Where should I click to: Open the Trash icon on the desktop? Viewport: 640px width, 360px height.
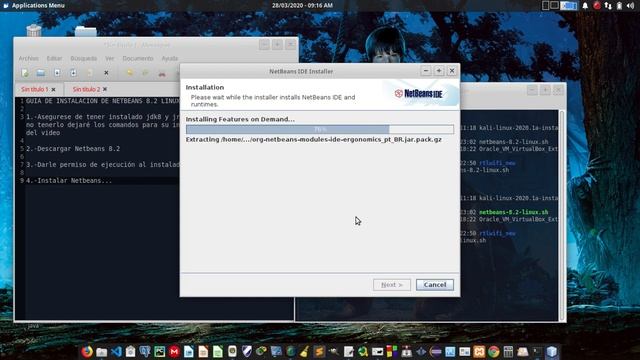[x=34, y=31]
